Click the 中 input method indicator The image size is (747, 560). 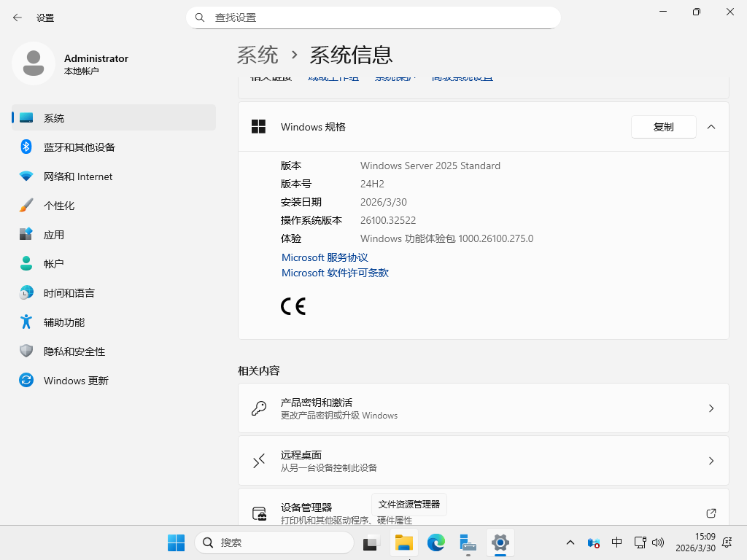[x=616, y=542]
